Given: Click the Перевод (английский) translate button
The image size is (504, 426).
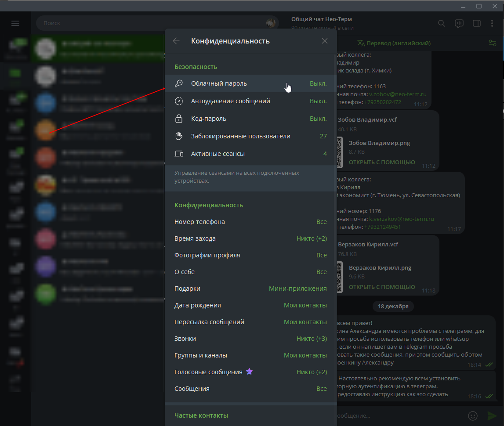Looking at the screenshot, I should click(x=394, y=43).
